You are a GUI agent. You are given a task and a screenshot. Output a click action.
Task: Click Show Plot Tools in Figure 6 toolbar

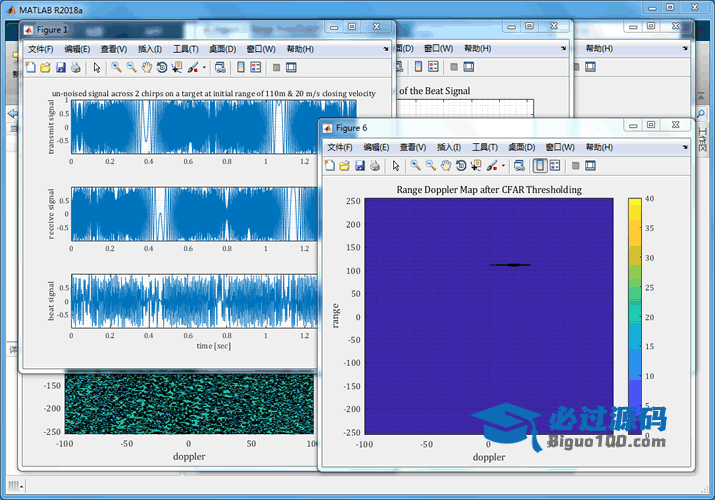(x=590, y=166)
